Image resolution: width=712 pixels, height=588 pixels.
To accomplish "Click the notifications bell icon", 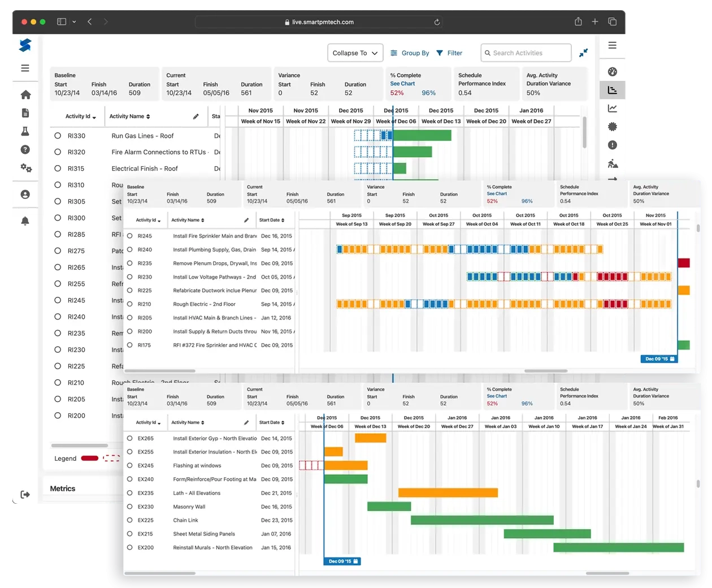I will [x=25, y=220].
